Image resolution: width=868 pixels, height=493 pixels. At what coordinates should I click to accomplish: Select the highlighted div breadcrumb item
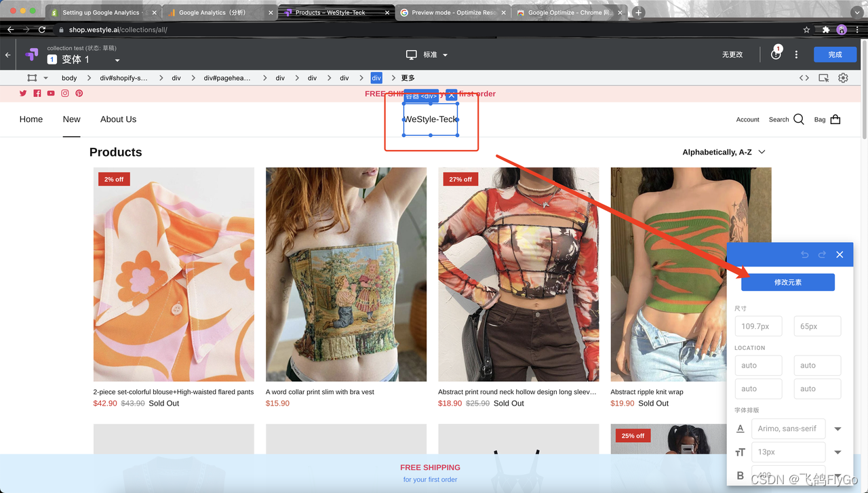click(x=376, y=78)
